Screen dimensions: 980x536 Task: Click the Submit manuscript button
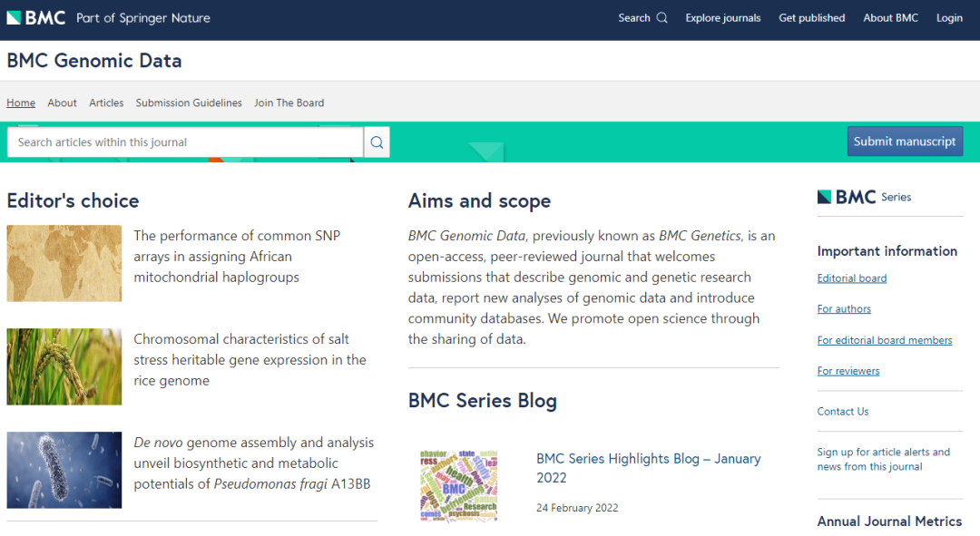point(905,141)
